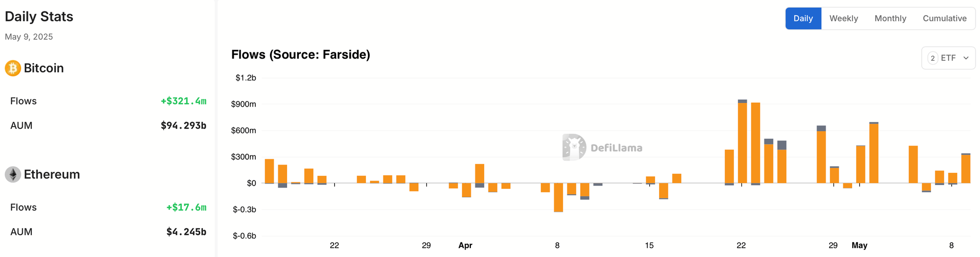Viewport: 980px width, 257px height.
Task: Click the Bitcoin flows +$321.4m value
Action: pyautogui.click(x=184, y=101)
